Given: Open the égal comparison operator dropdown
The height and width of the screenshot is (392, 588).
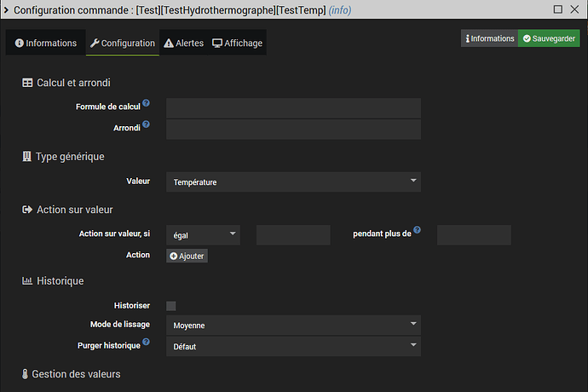Looking at the screenshot, I should tap(203, 234).
